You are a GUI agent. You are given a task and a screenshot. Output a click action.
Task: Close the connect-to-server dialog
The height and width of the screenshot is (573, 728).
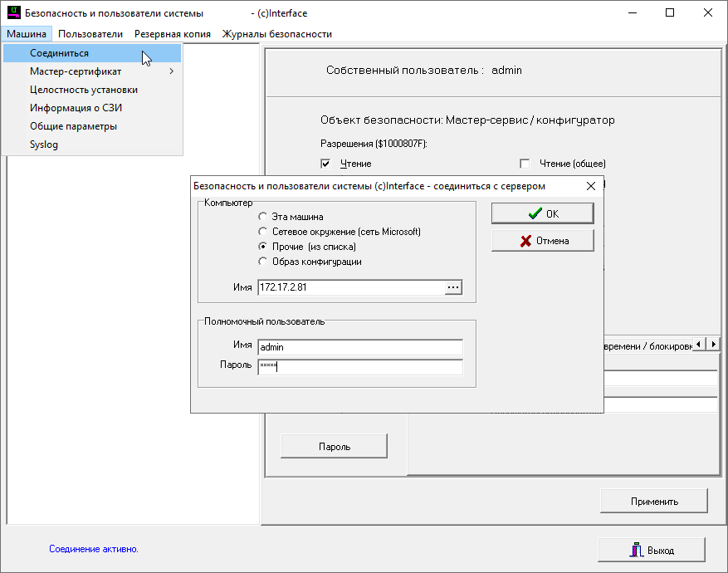[591, 186]
